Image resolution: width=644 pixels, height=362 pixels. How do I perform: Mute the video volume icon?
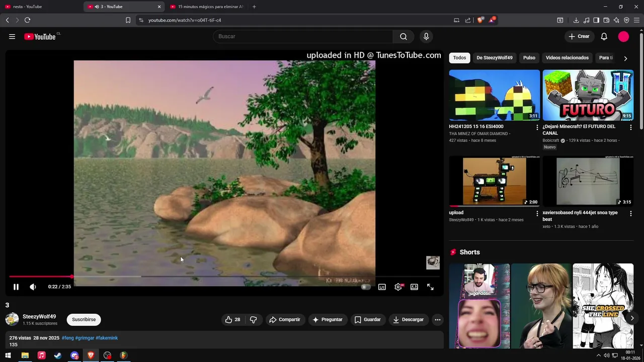33,287
